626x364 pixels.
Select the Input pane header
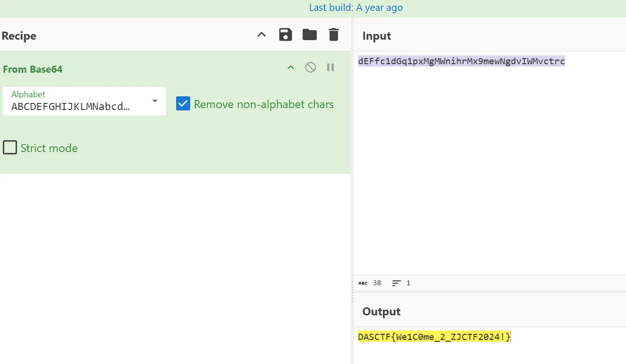click(x=377, y=36)
